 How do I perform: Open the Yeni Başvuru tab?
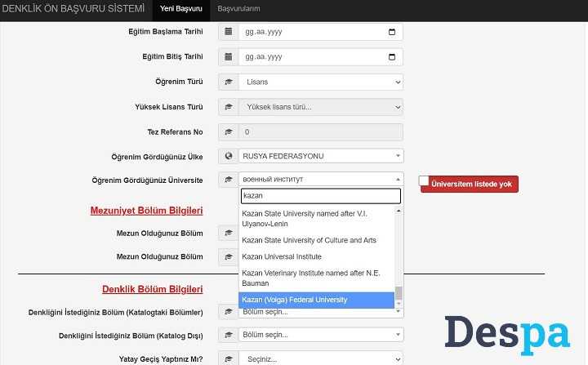181,9
